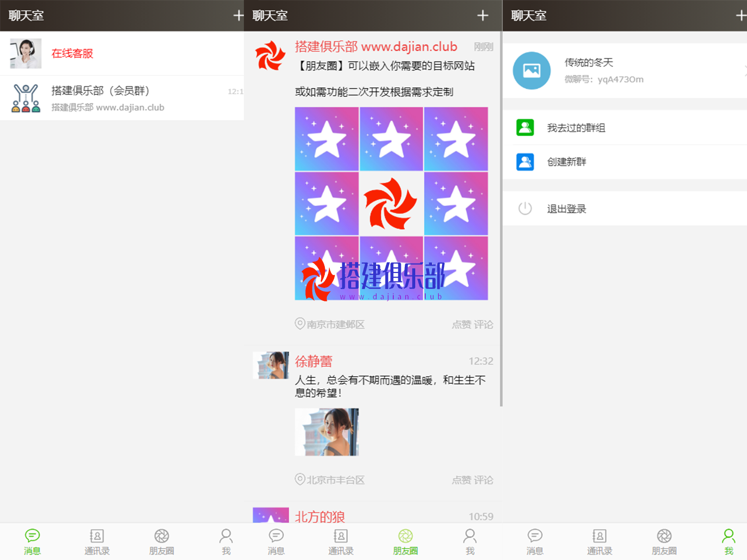This screenshot has height=560, width=747.
Task: Click the 南京市建邺区 location tag
Action: [335, 325]
